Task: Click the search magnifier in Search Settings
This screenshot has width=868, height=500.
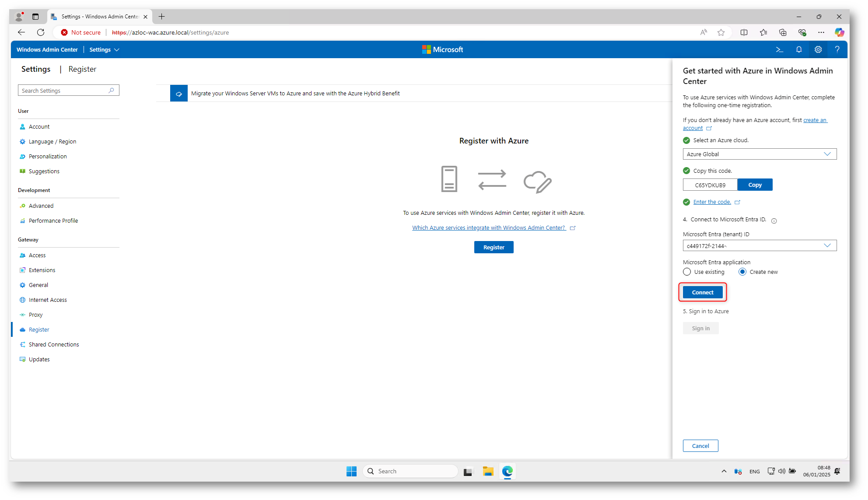Action: click(x=112, y=91)
